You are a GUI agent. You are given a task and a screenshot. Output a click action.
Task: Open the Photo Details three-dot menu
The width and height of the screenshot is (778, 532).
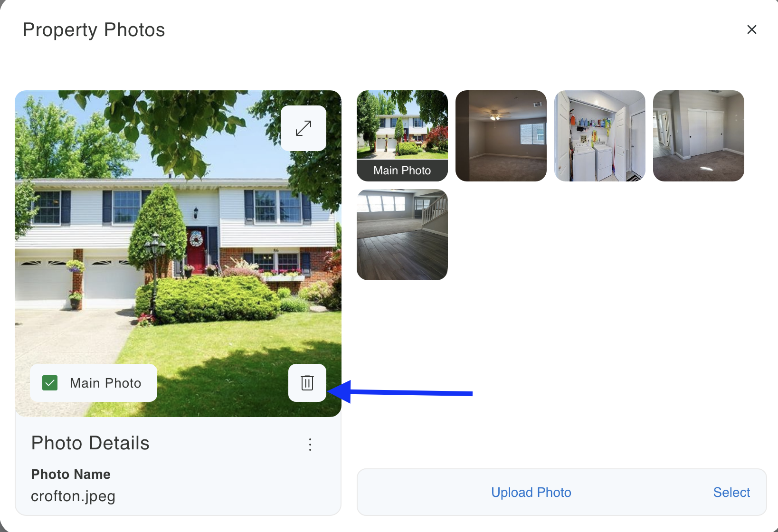(x=310, y=445)
